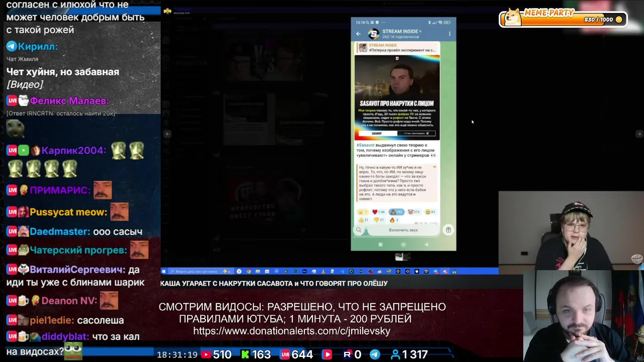Open the Telegram taskbar icon
Image resolution: width=644 pixels, height=362 pixels.
pos(342,271)
